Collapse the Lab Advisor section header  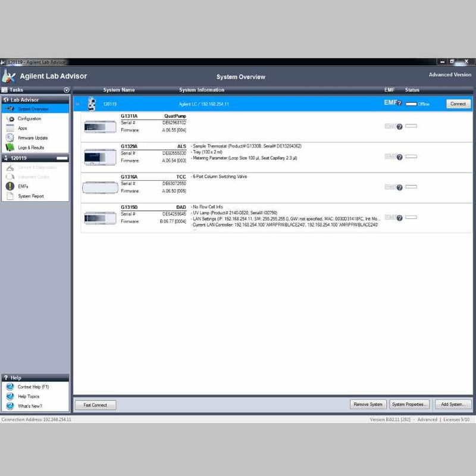click(35, 100)
